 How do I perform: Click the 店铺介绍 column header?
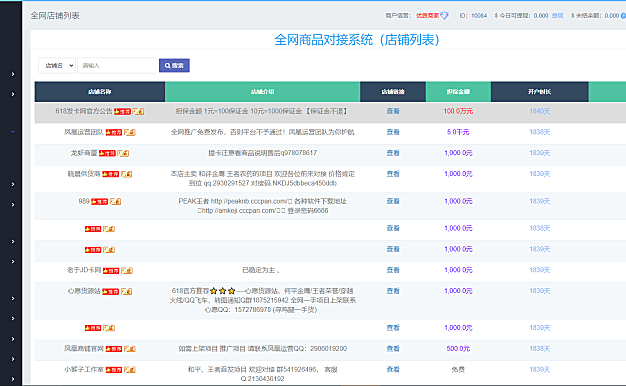262,92
